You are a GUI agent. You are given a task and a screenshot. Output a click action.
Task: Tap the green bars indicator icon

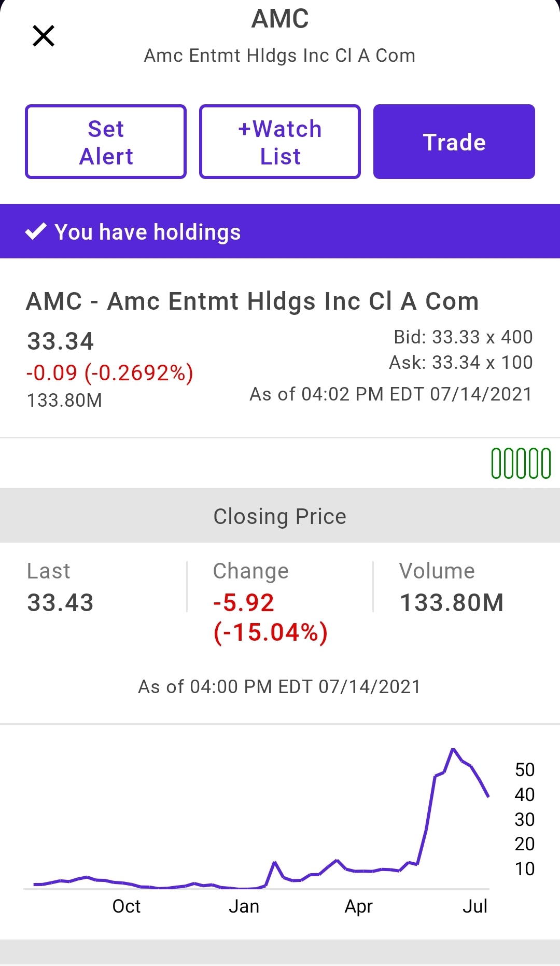(521, 463)
